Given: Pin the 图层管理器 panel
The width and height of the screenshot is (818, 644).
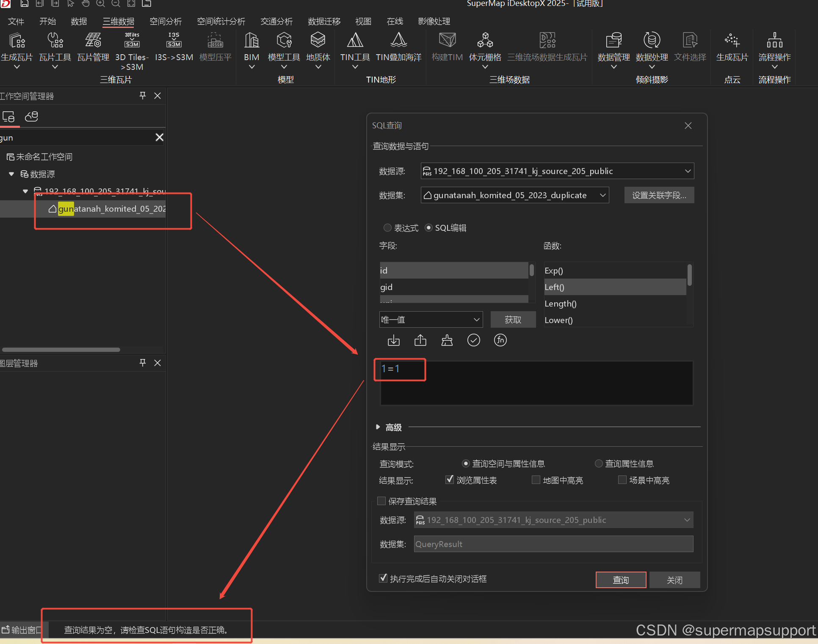Looking at the screenshot, I should (x=143, y=363).
